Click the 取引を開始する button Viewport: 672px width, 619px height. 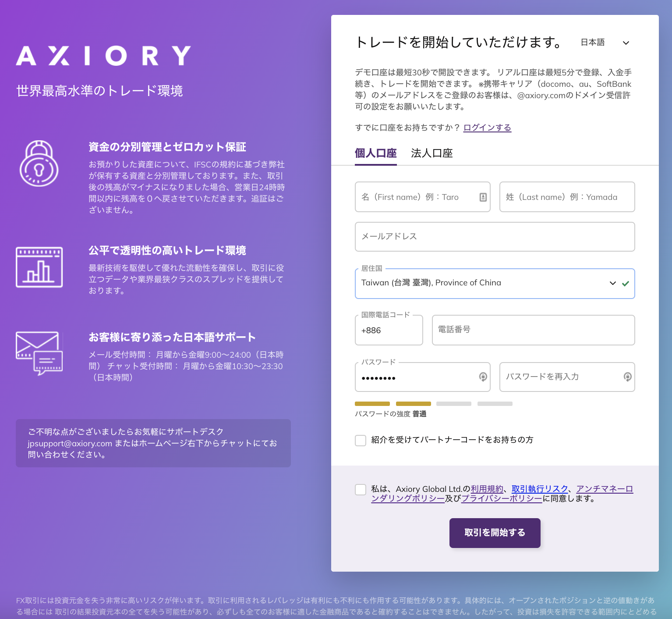(x=495, y=533)
